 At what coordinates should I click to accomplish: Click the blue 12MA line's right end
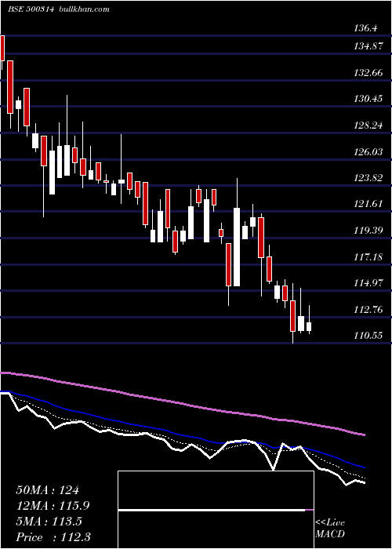pyautogui.click(x=365, y=467)
